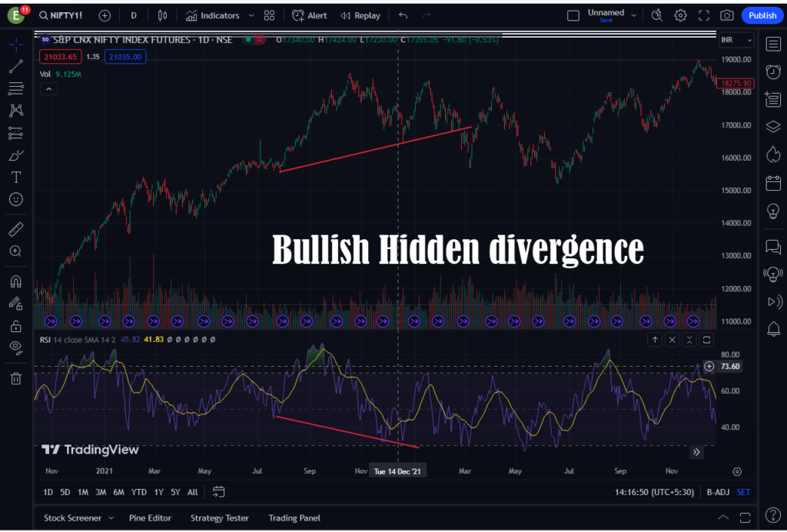Open the user profile avatar menu
This screenshot has height=532, width=787.
(16, 15)
